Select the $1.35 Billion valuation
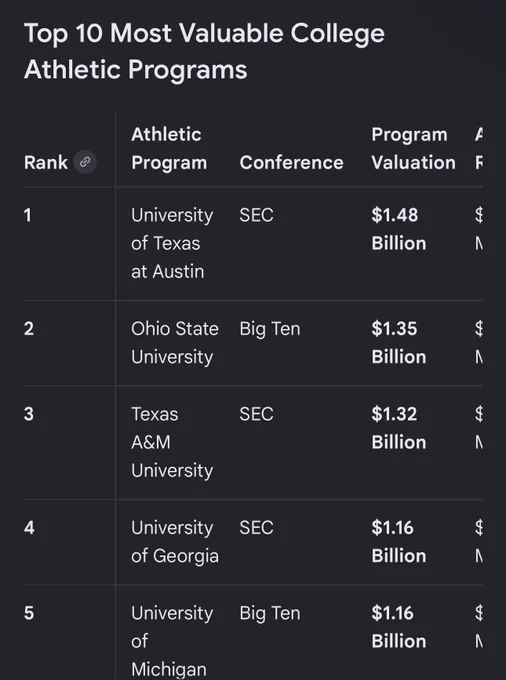The height and width of the screenshot is (680, 506). (x=398, y=343)
